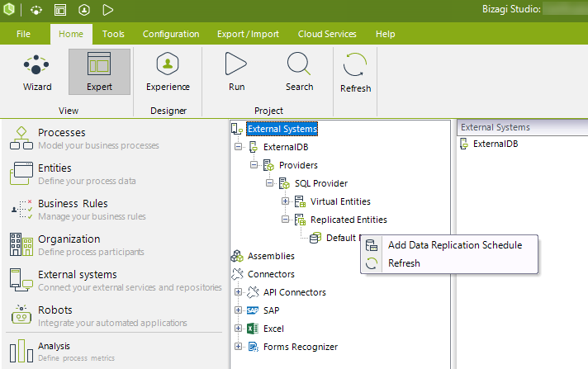Open the Experience Designer from ribbon
Screen dimensions: 588x369
pyautogui.click(x=168, y=72)
